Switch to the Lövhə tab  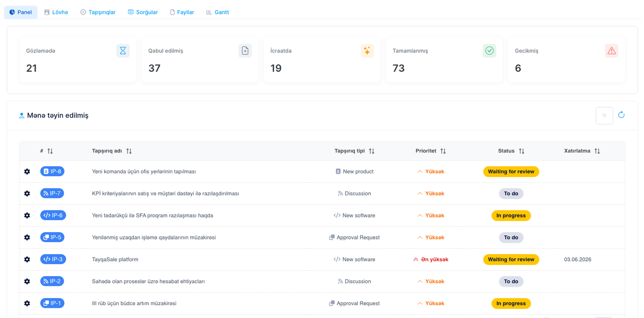pyautogui.click(x=56, y=12)
